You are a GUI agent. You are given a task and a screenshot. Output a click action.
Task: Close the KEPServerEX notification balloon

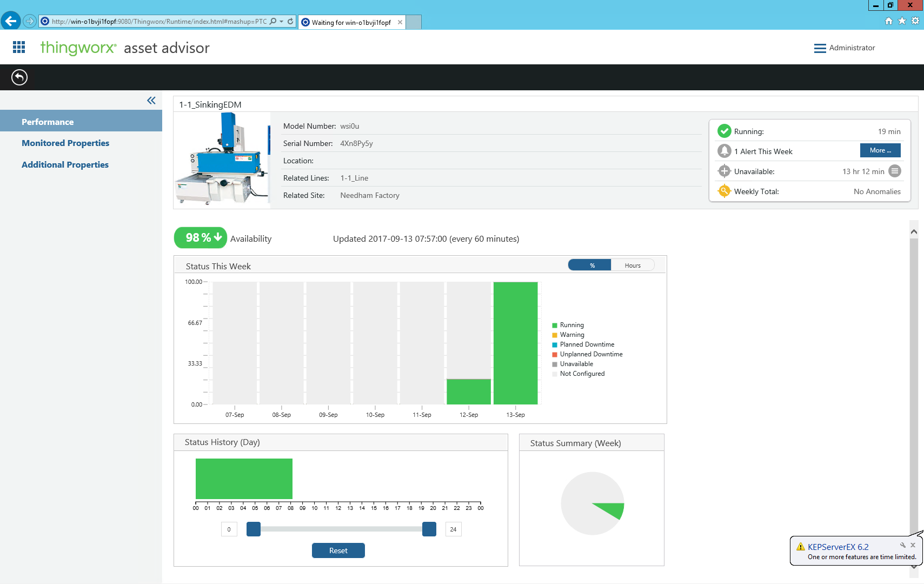tap(913, 545)
